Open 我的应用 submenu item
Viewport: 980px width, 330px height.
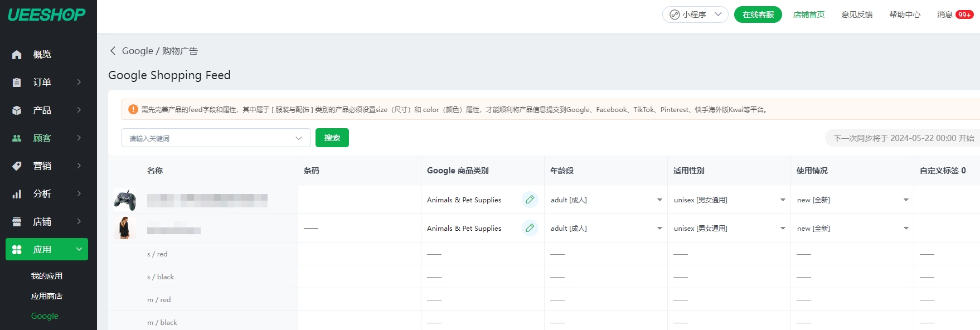click(47, 276)
